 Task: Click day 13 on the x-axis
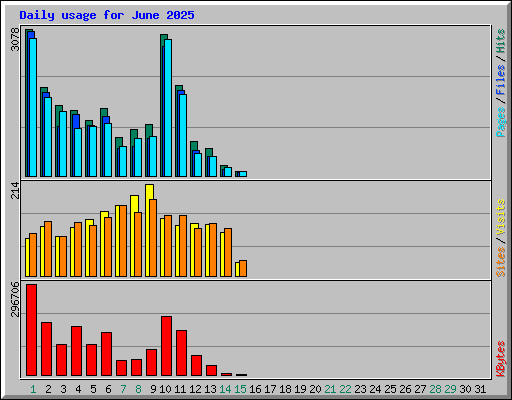point(210,389)
